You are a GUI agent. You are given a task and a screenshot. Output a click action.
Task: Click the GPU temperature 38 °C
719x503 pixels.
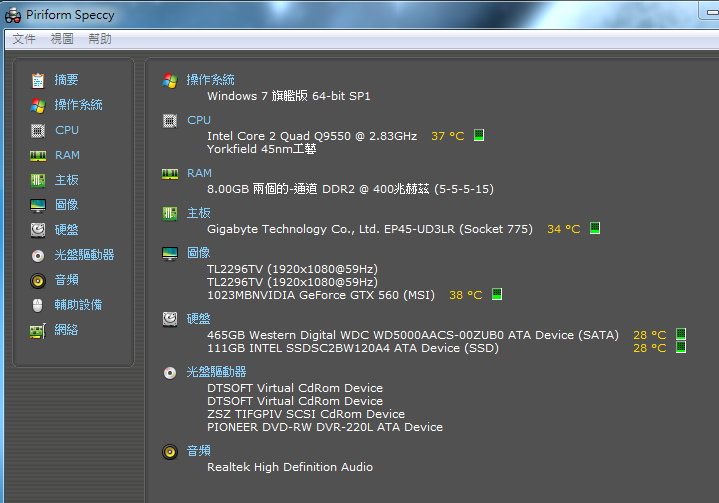click(x=465, y=295)
